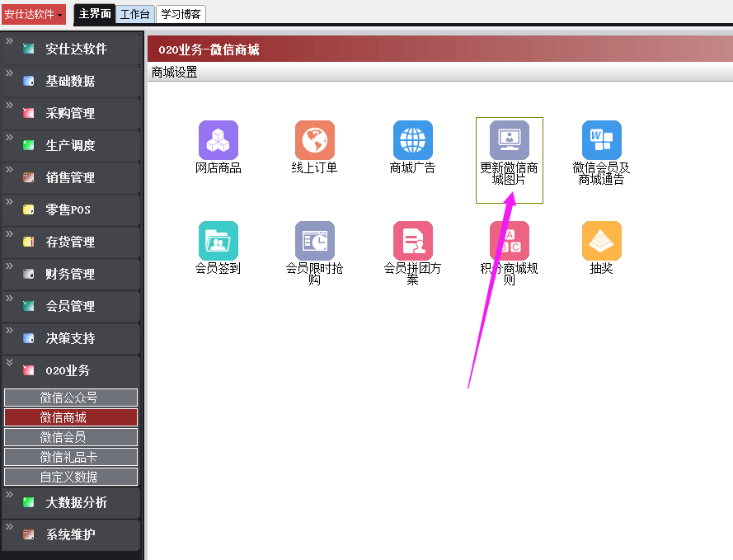
Task: Click the O2O业务 sidebar square icon
Action: pyautogui.click(x=29, y=370)
